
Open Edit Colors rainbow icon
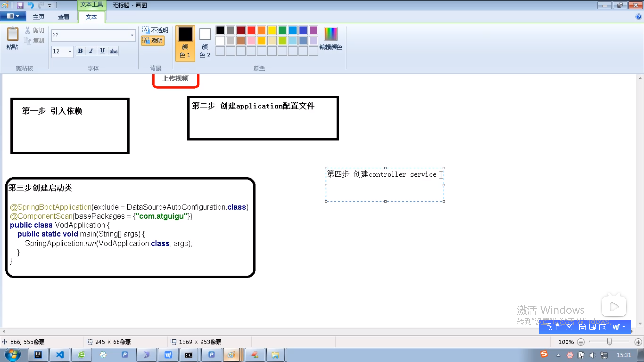coord(331,34)
